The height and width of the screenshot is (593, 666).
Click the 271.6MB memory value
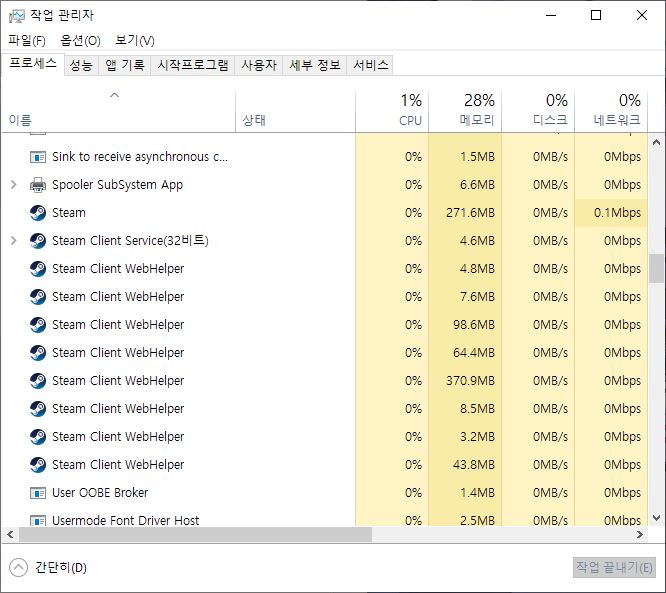470,213
